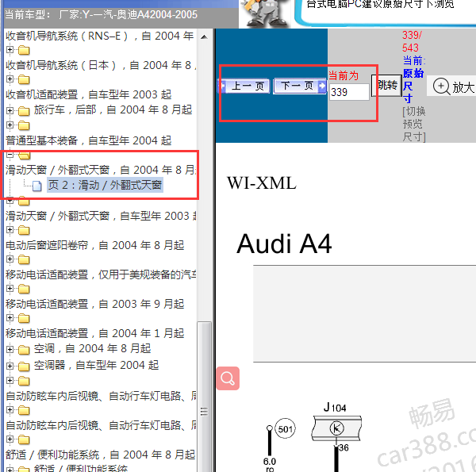This screenshot has height=472, width=476.
Task: Select label 舒适 / 便利功能系统，自 2004 年 8 月起
Action: click(100, 455)
